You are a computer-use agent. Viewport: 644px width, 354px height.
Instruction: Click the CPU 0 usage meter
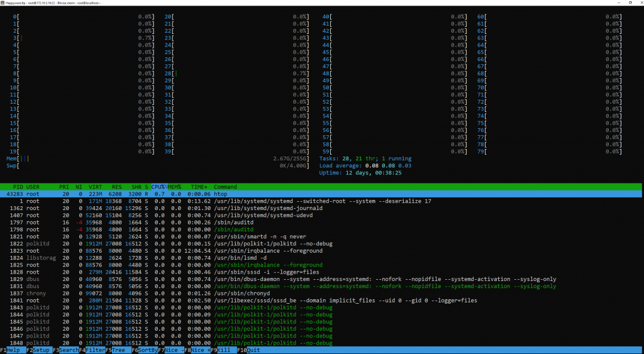click(84, 17)
